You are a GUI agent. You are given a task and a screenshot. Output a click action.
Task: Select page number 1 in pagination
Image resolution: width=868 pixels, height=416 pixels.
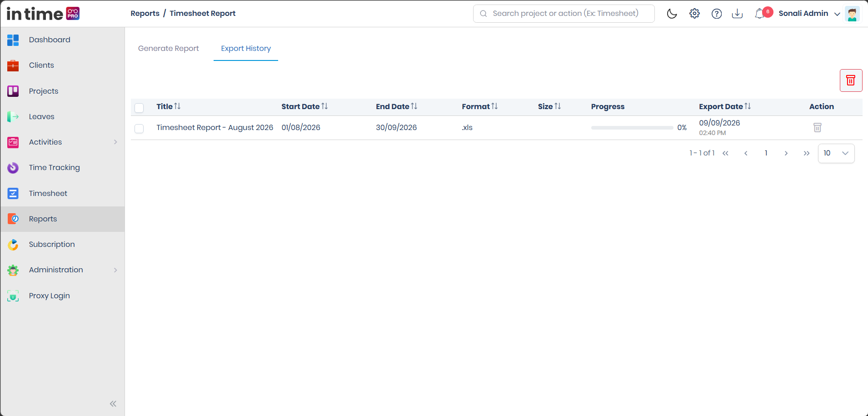[x=766, y=153]
